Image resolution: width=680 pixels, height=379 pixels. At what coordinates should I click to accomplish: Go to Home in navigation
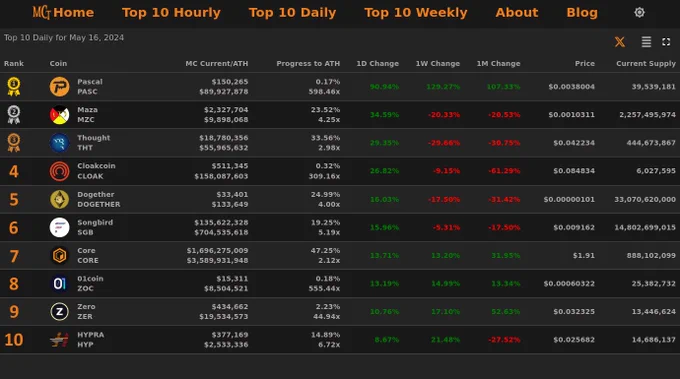pyautogui.click(x=73, y=13)
